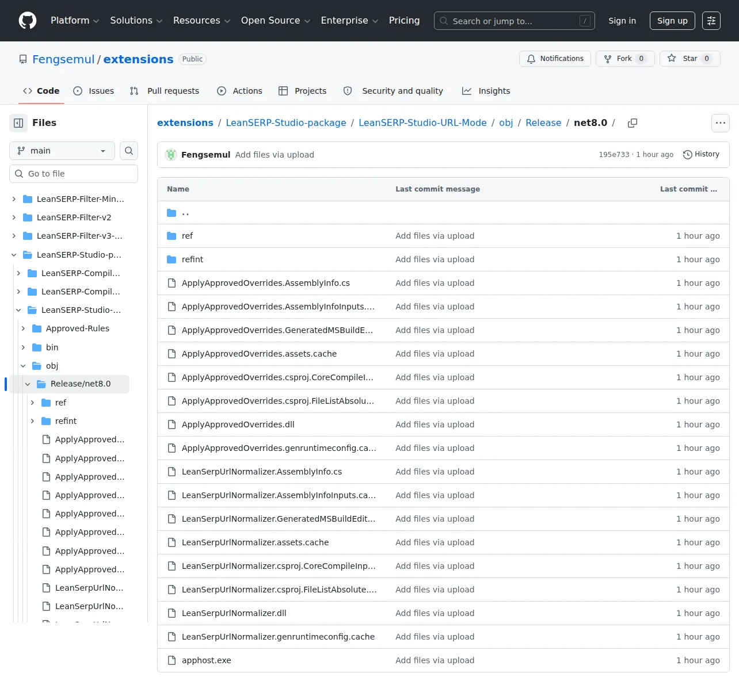739x700 pixels.
Task: Click the file icon beside ApplyApprovedOverrides.assets.cache
Action: 172,354
